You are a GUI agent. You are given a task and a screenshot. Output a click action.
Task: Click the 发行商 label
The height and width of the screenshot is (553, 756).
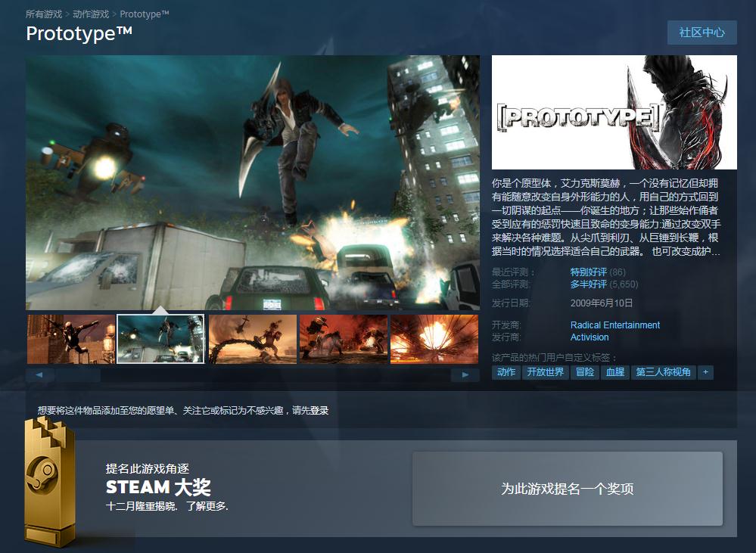tap(507, 337)
